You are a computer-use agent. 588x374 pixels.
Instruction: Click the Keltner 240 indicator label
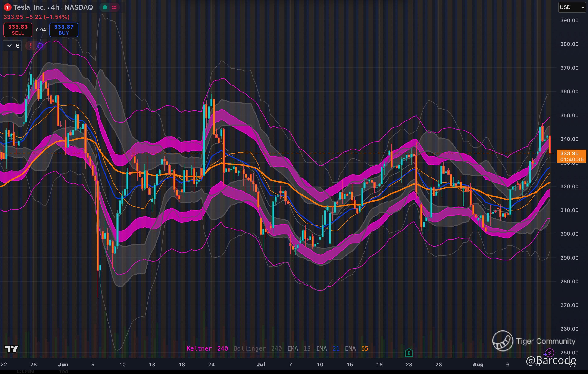[x=207, y=348]
